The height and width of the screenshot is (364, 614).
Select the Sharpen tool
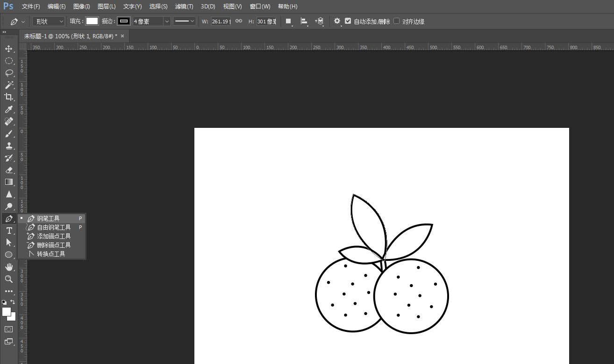click(9, 194)
